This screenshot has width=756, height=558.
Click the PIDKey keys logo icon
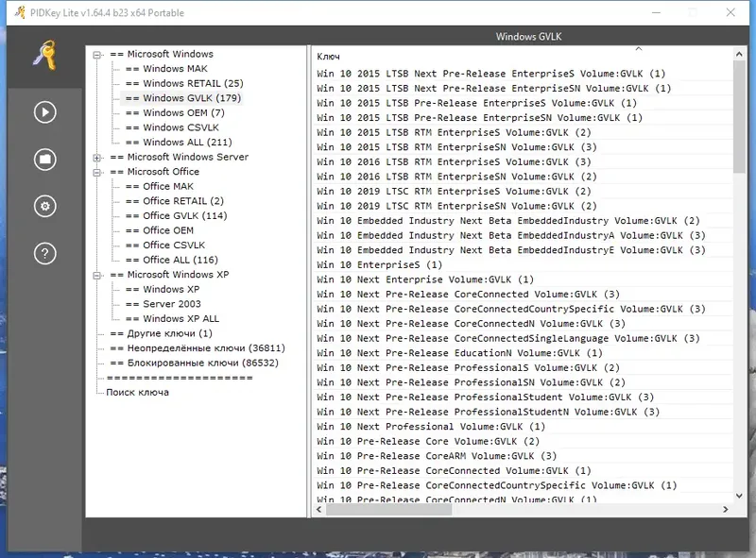pos(44,56)
